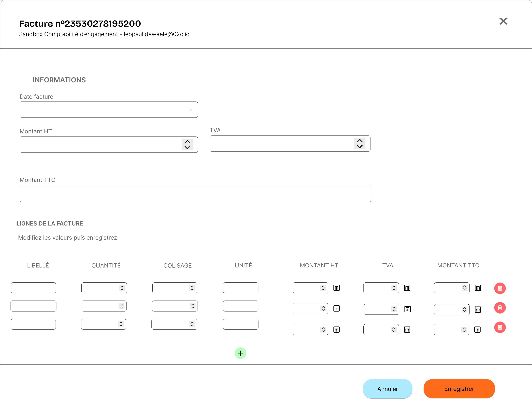Add a new invoice line with plus
Screen dimensions: 532x413
coord(240,353)
